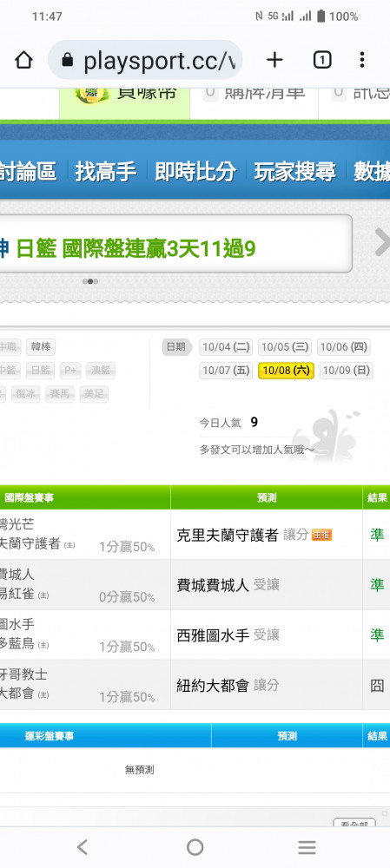Select the 賽馬 league filter
The height and width of the screenshot is (868, 390).
[x=60, y=394]
